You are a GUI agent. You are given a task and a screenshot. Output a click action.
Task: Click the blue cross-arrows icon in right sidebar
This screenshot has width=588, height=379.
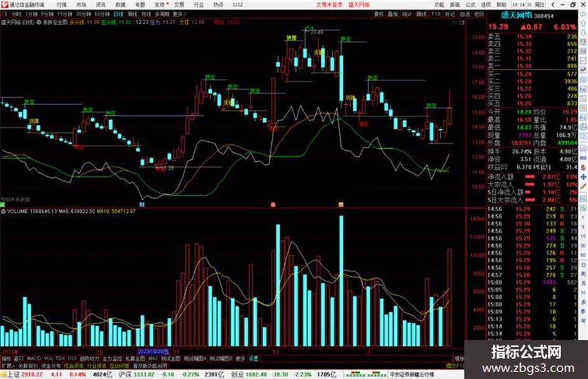click(x=583, y=176)
